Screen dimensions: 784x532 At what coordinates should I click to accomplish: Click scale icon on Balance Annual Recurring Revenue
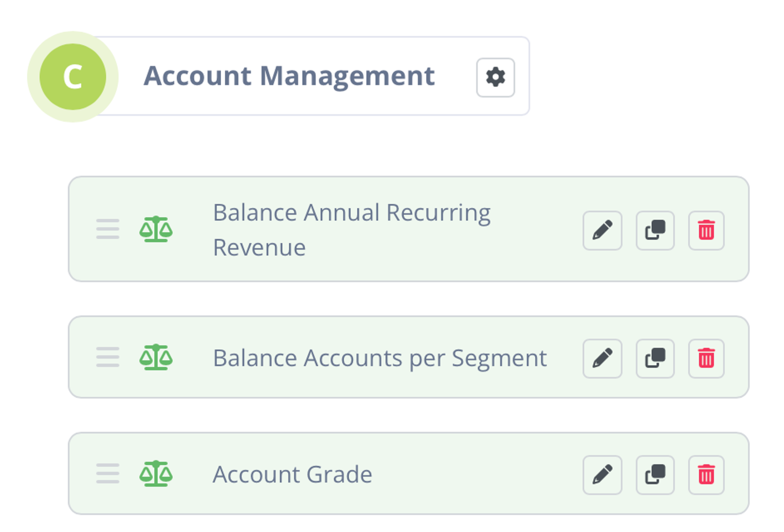[156, 229]
